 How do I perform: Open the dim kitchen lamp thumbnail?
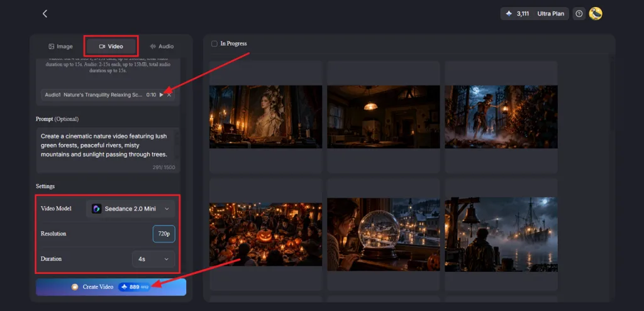click(383, 116)
